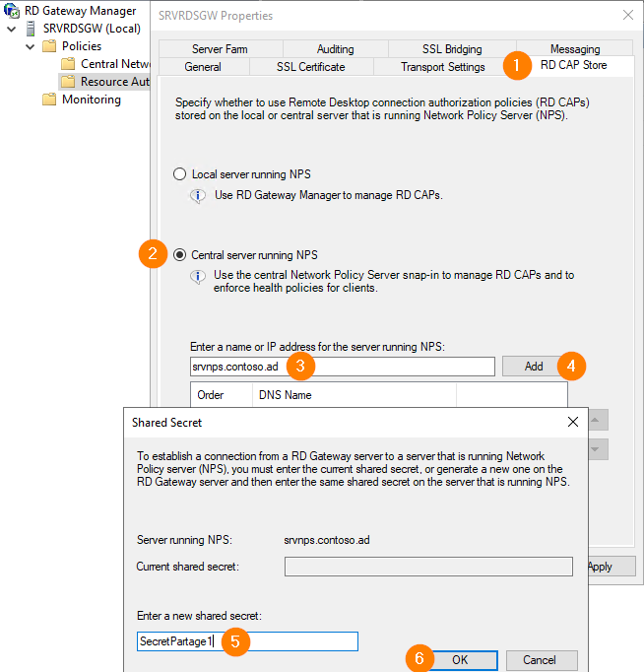Image resolution: width=644 pixels, height=672 pixels.
Task: Click the RD Gateway Manager root icon
Action: click(13, 11)
